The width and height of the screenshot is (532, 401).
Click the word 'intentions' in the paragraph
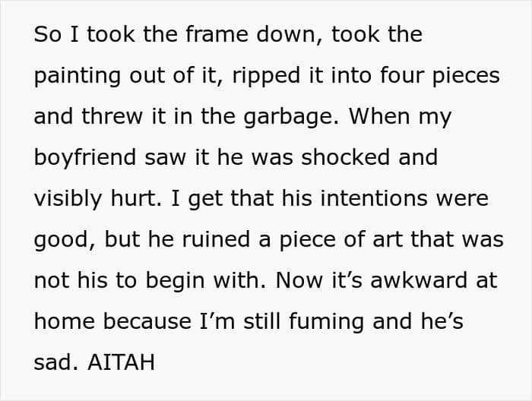[x=374, y=198]
